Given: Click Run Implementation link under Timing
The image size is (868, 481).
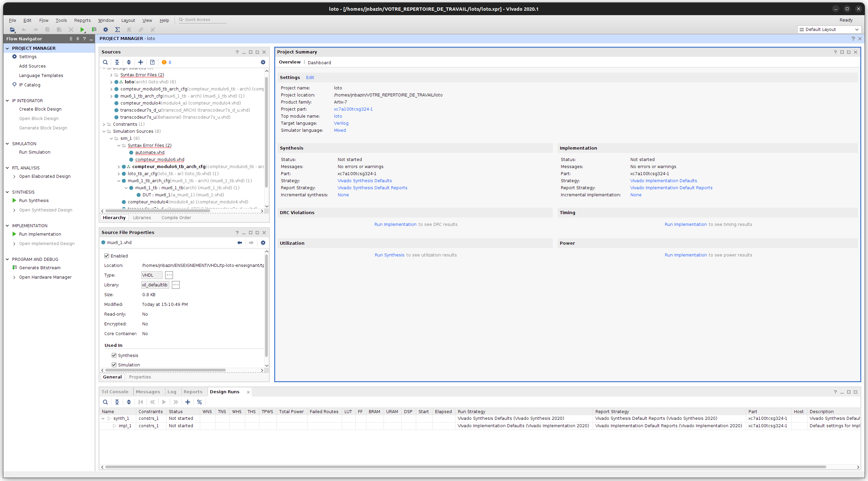Looking at the screenshot, I should (x=685, y=225).
